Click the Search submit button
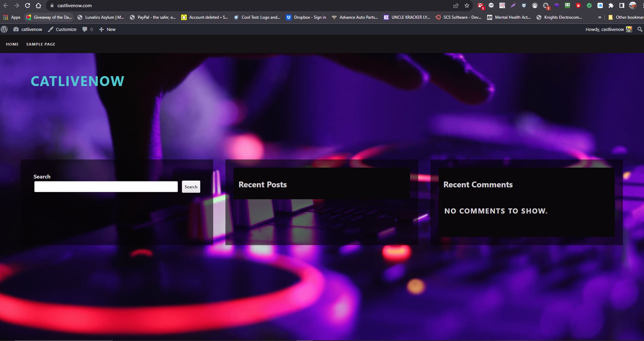This screenshot has height=341, width=644. 191,187
